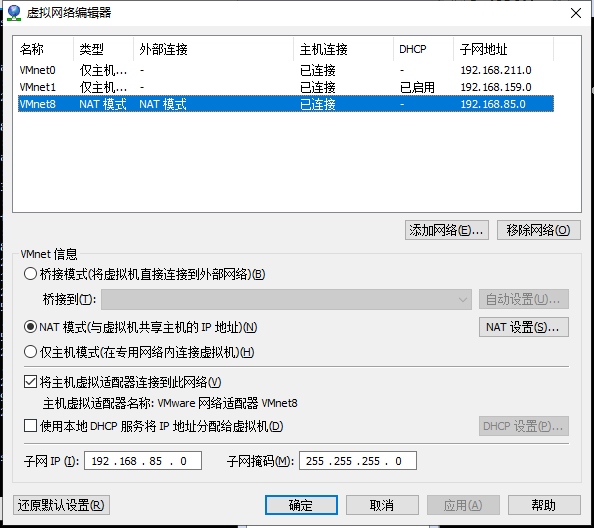Click the 移除网络 button
Image resolution: width=594 pixels, height=528 pixels.
[x=538, y=230]
